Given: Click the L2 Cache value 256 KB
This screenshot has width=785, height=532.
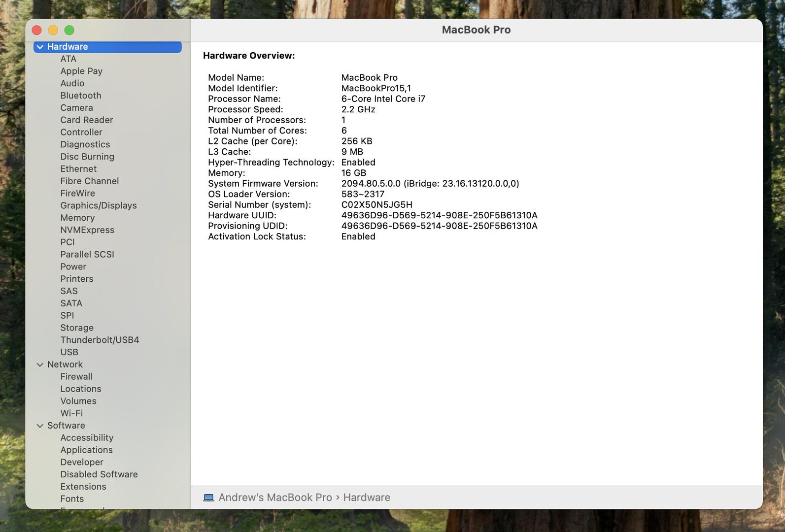Looking at the screenshot, I should point(357,141).
